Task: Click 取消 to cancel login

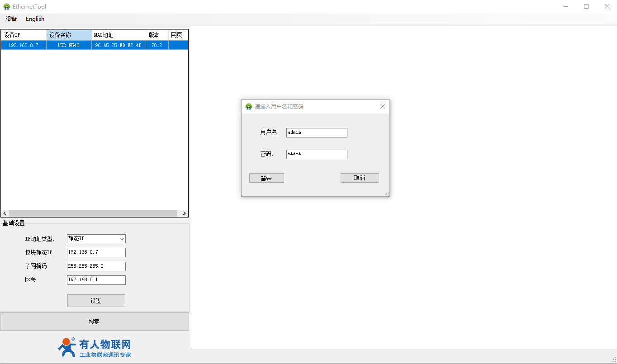Action: 360,178
